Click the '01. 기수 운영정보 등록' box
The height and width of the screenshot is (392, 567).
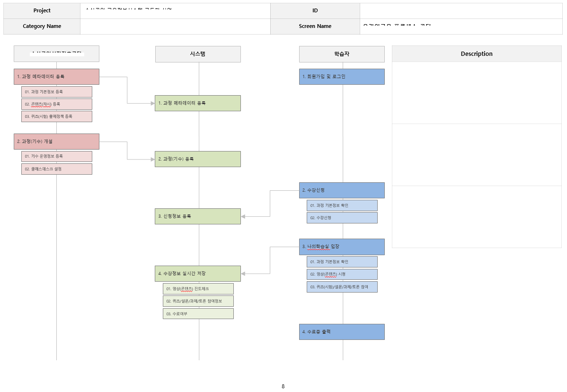click(x=57, y=156)
